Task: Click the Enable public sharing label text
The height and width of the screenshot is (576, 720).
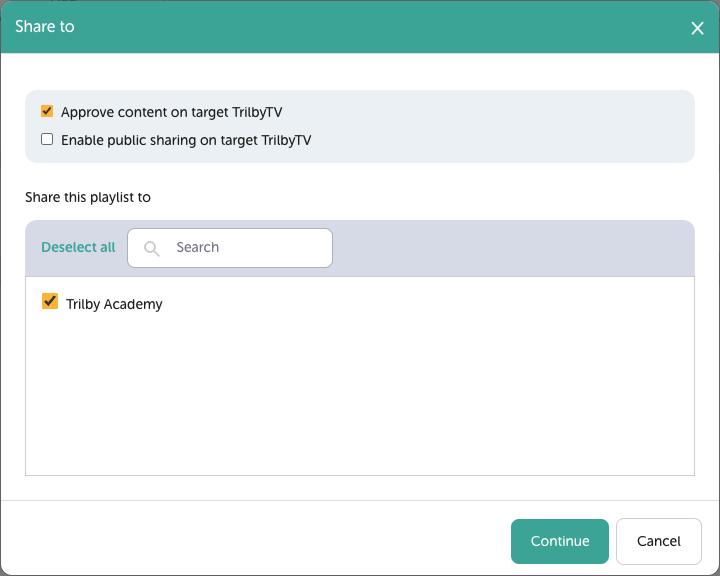Action: click(x=186, y=141)
